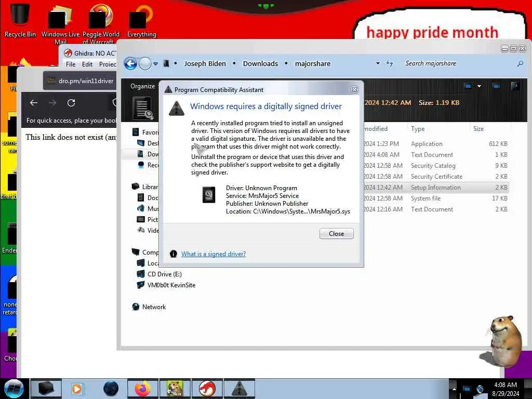532x399 pixels.
Task: Click the warning triangle icon in dialog
Action: click(x=177, y=109)
